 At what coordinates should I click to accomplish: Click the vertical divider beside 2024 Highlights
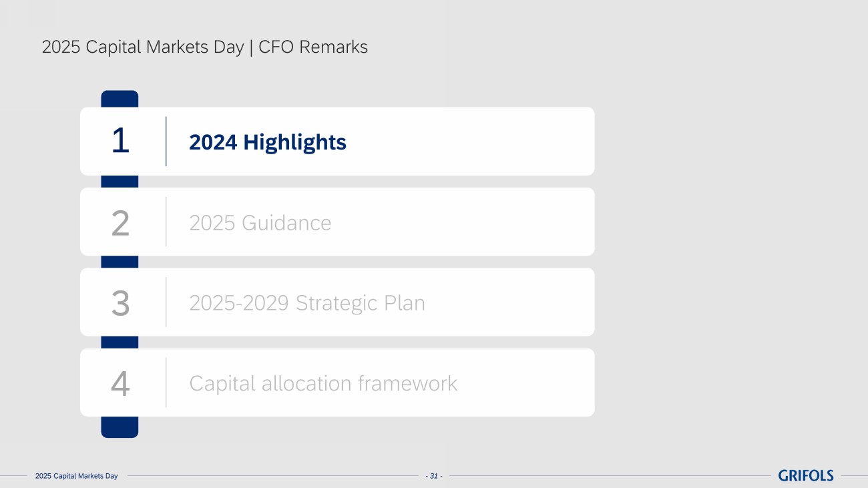point(166,142)
